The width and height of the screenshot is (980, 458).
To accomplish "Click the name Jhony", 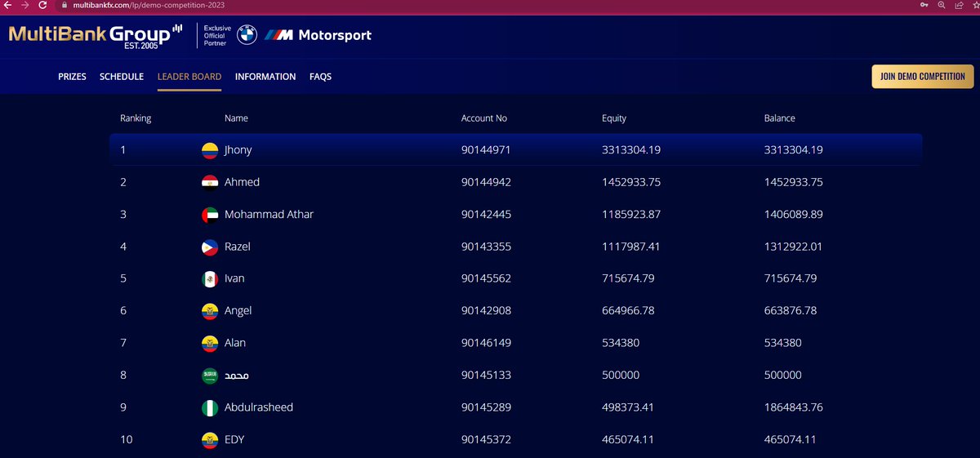I will pyautogui.click(x=239, y=150).
